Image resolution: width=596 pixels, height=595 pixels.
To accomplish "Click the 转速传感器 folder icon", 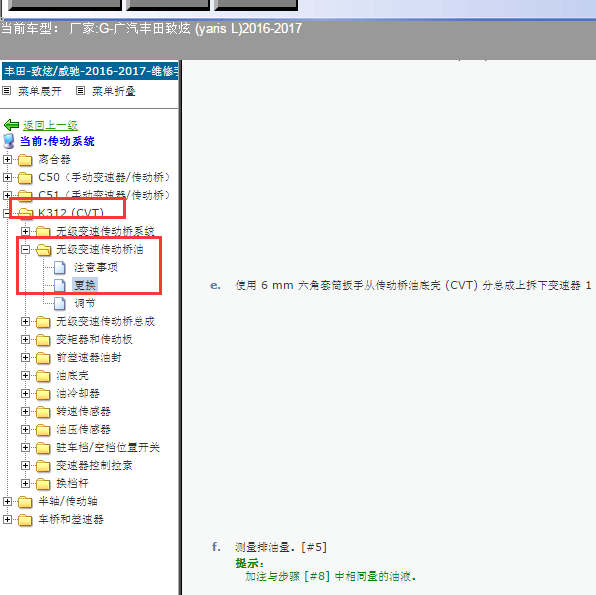I will 43,412.
